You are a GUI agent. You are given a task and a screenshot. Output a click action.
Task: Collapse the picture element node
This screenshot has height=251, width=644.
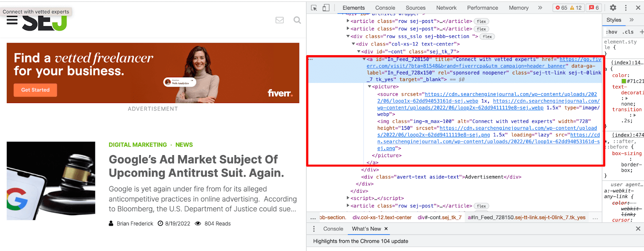point(369,87)
